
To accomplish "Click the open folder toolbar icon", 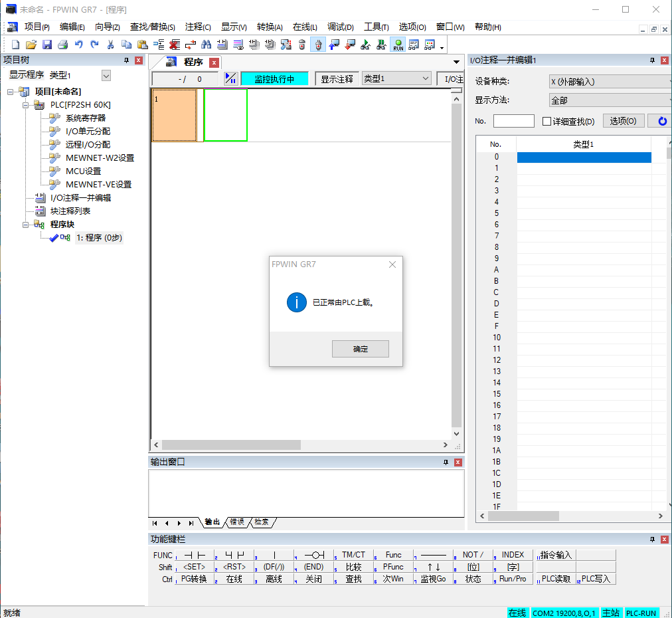I will pos(31,45).
